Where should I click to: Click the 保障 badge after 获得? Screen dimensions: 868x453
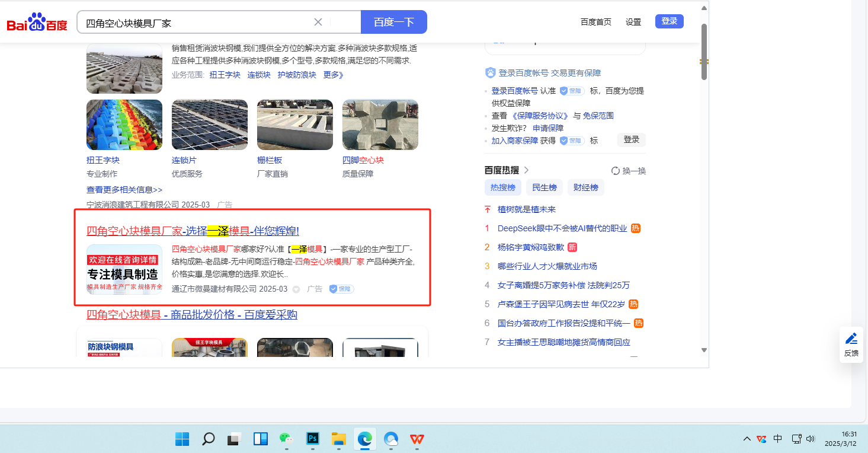(572, 141)
